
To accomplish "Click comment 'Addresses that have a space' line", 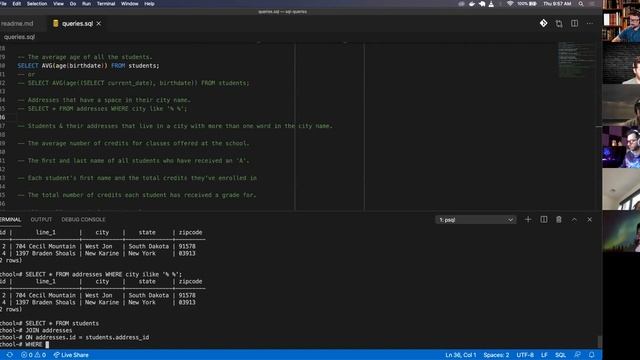I will coord(104,100).
